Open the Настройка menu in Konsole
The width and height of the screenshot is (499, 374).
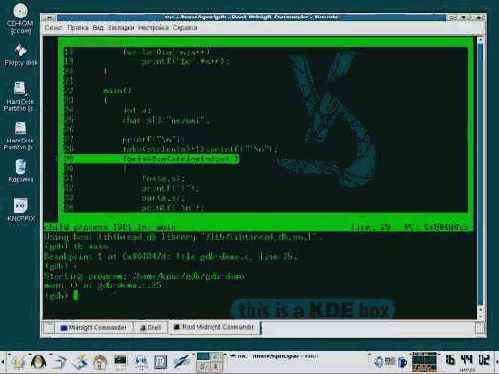coord(153,28)
